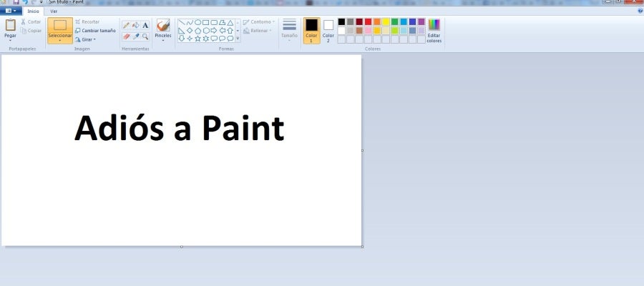Choose the Oval shape
This screenshot has width=644, height=286.
pos(197,23)
